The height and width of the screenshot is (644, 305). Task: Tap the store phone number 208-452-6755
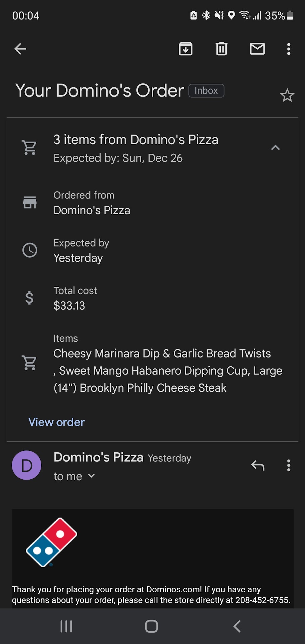coord(262,600)
